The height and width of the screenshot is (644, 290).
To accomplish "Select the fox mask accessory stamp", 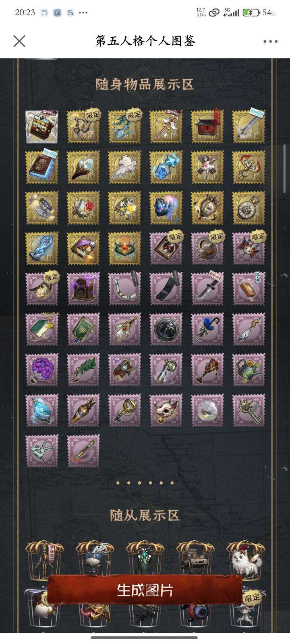I will point(166,410).
